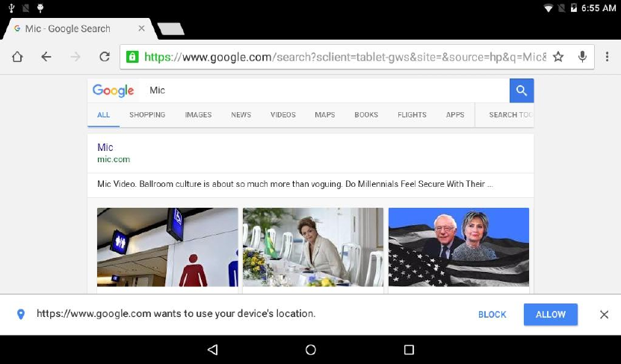Tap the battery status icon
Viewport: 621px width, 364px height.
[573, 8]
